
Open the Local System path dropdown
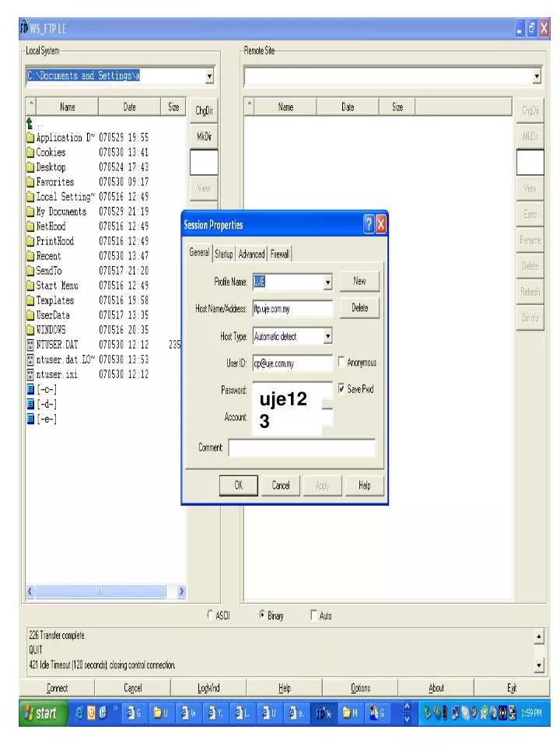209,76
